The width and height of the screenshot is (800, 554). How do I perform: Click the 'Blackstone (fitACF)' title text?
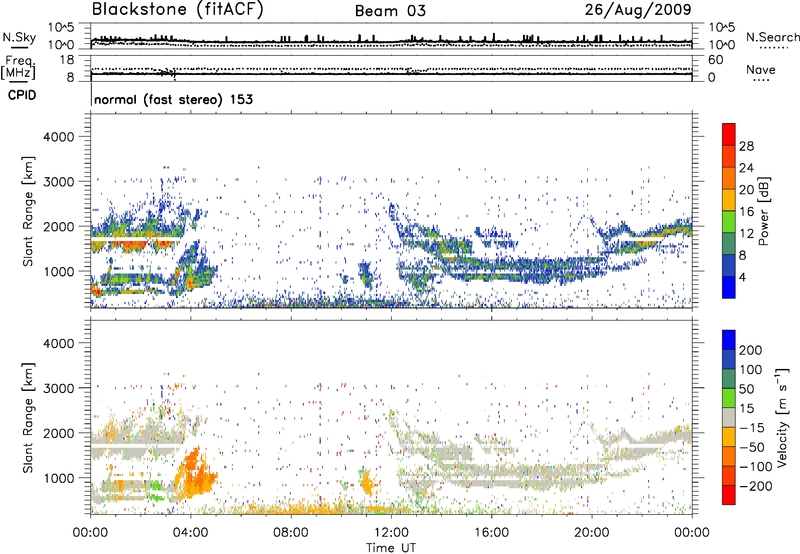[177, 9]
